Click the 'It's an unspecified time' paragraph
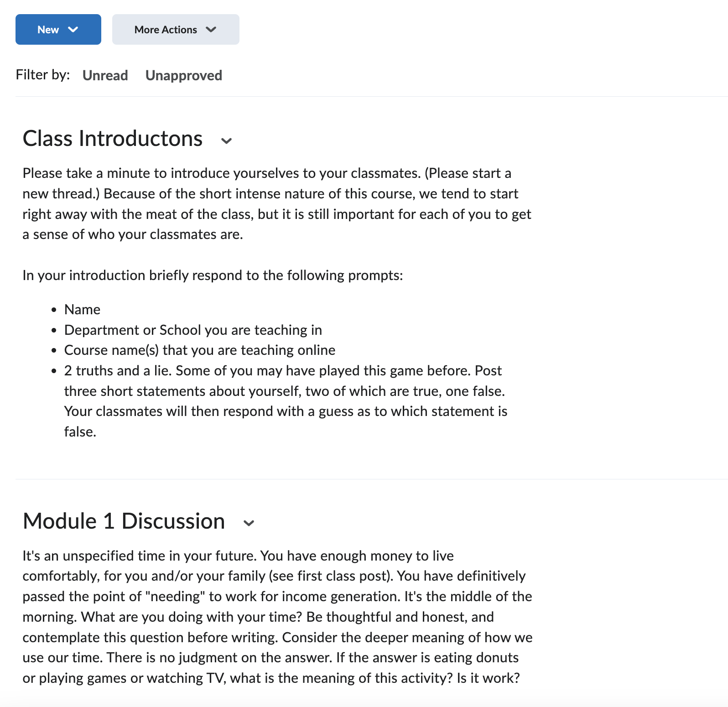The image size is (728, 707). tap(277, 617)
